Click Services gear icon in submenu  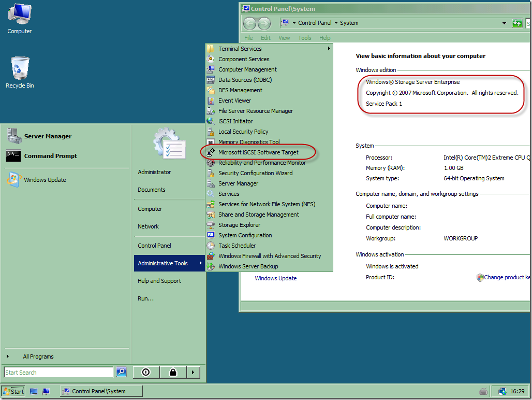click(211, 194)
